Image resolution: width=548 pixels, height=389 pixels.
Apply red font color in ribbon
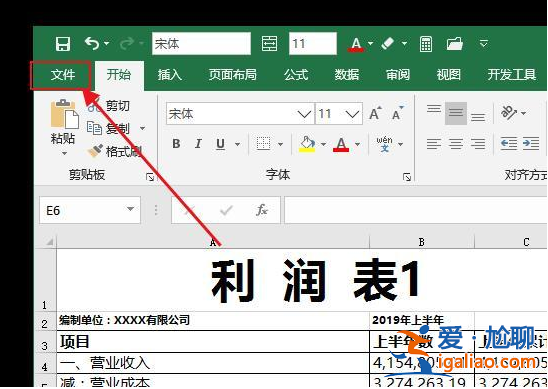point(341,144)
